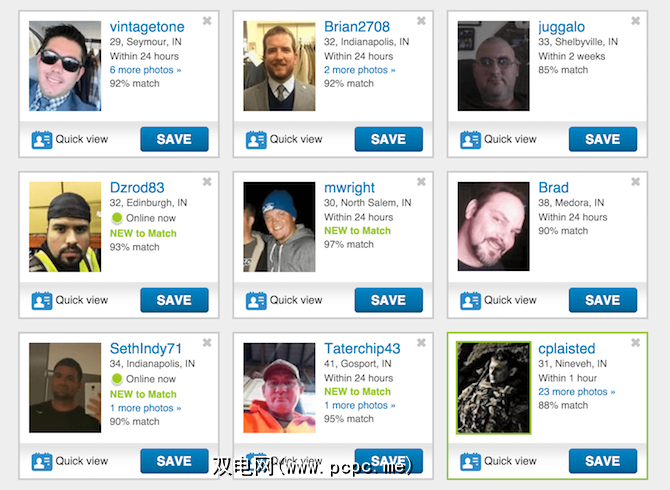Click SethIndy71's profile photo thumbnail
The width and height of the screenshot is (670, 490).
tap(65, 387)
